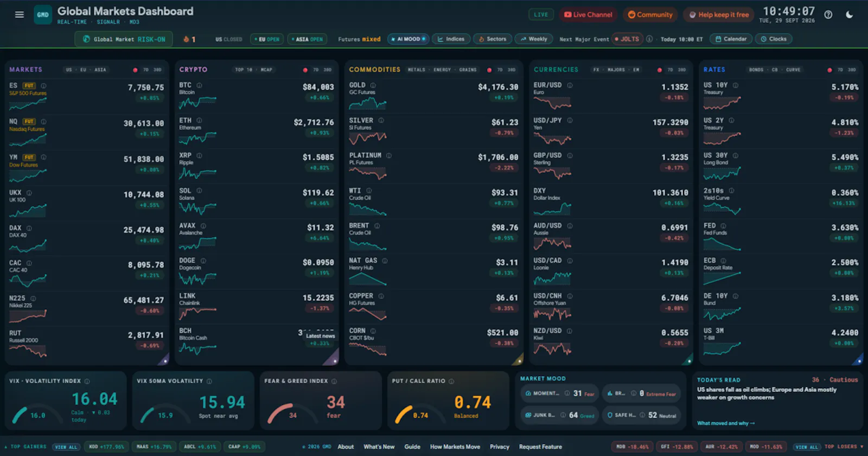The height and width of the screenshot is (456, 868).
Task: Click the info icon beside VIX Volatility Index
Action: [x=87, y=382]
